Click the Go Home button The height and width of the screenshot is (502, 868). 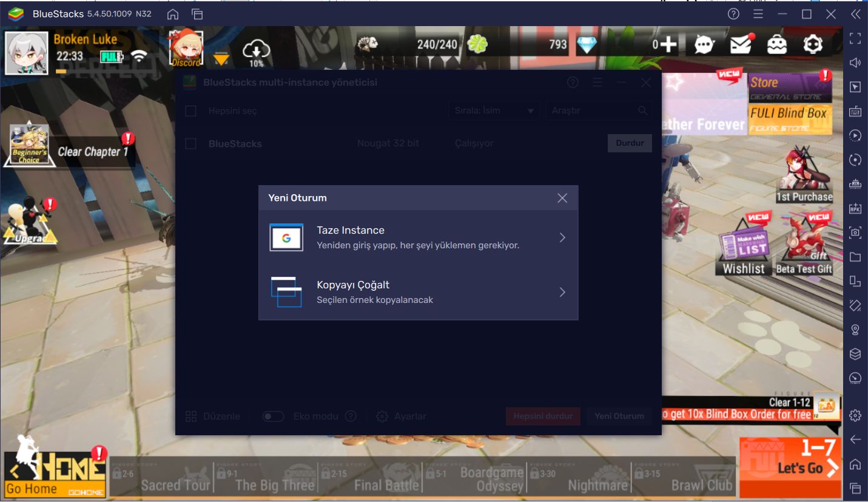pyautogui.click(x=56, y=475)
